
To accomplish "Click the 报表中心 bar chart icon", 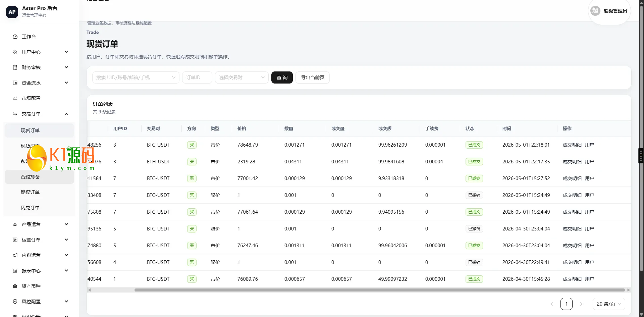I will 15,271.
